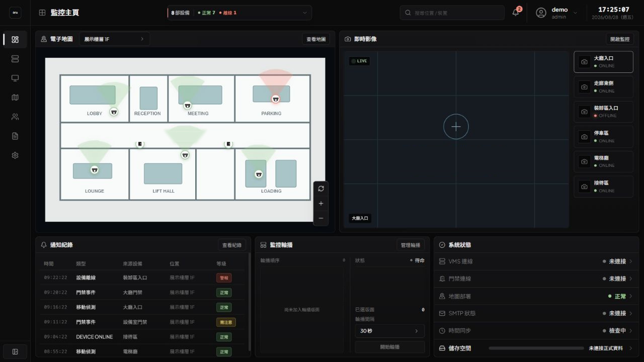Expand the 地圖部署 status row
Image resolution: width=644 pixels, height=362 pixels.
click(x=536, y=296)
